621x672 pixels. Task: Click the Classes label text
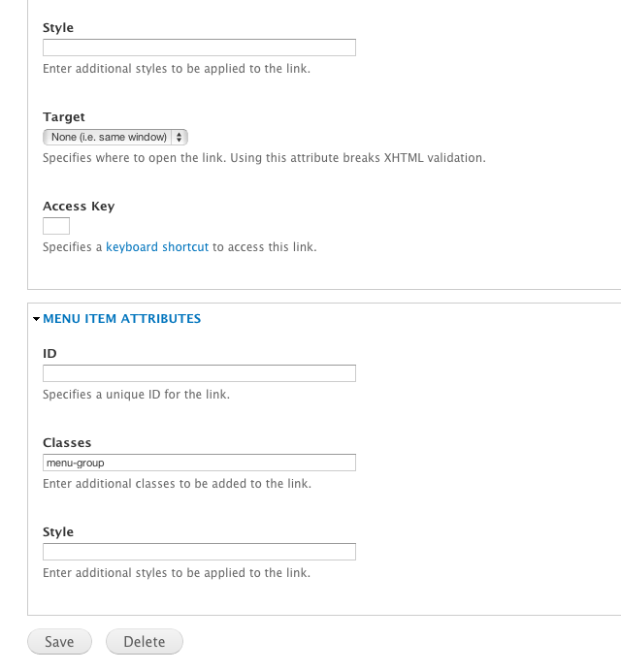tap(67, 443)
